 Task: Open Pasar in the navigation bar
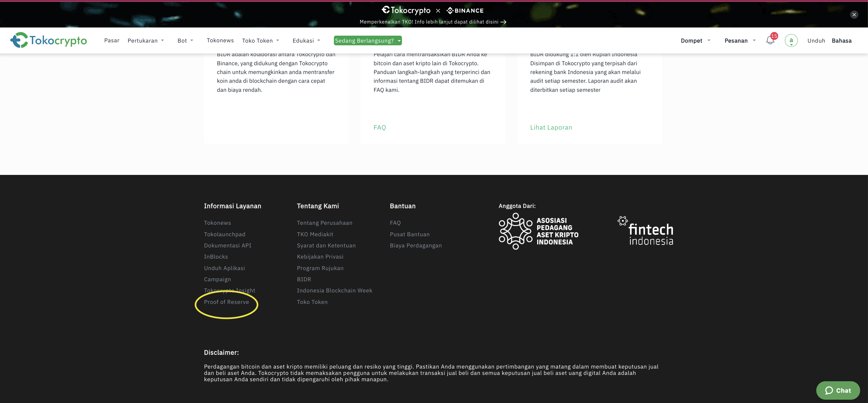coord(112,40)
